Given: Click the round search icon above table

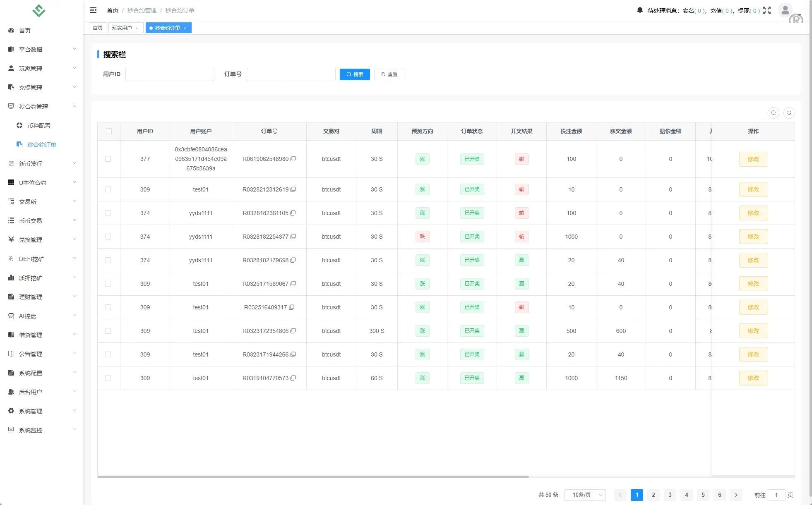Looking at the screenshot, I should coord(774,113).
